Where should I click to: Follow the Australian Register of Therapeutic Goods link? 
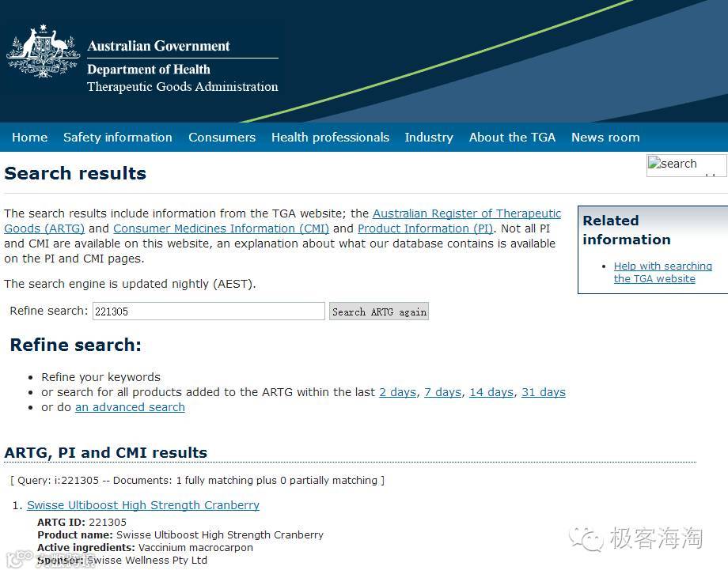tap(467, 213)
